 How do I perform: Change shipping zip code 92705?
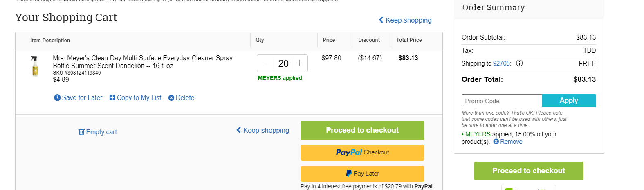click(501, 63)
